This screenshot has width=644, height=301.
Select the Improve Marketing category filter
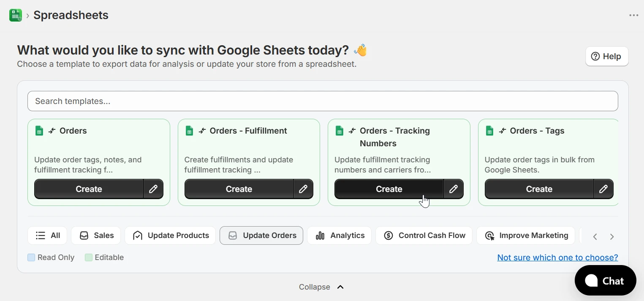point(526,235)
